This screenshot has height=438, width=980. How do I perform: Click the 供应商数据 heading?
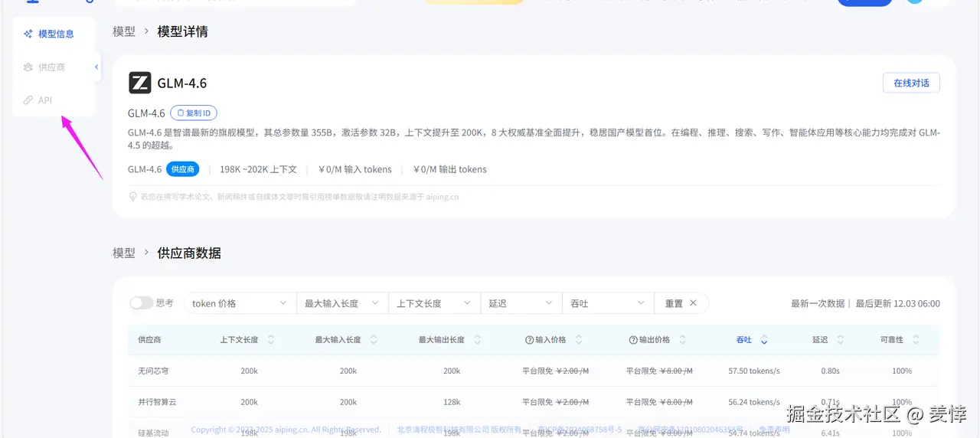pos(189,253)
